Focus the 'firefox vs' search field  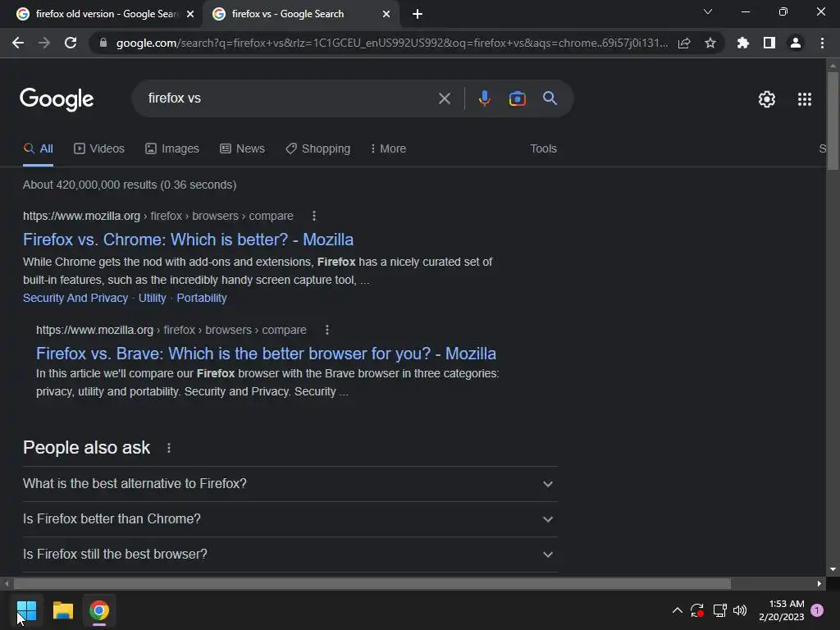(x=290, y=98)
